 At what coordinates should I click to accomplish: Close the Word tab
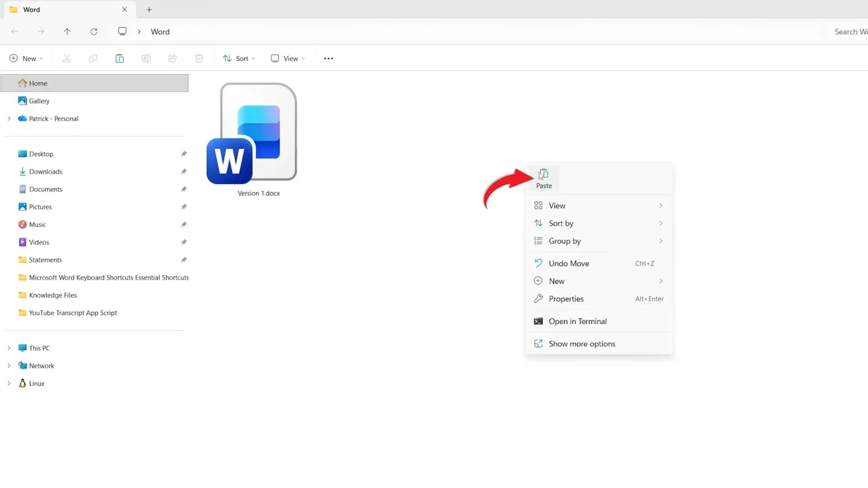125,10
